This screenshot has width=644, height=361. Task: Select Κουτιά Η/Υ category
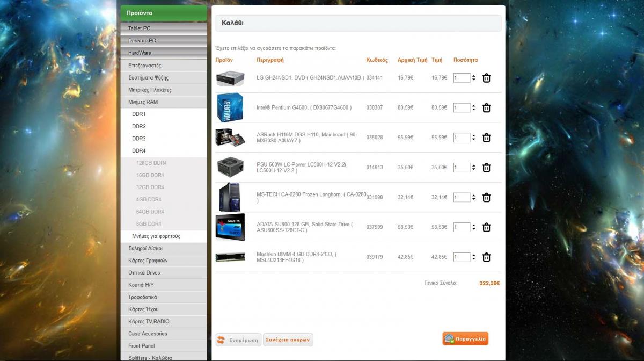164,285
